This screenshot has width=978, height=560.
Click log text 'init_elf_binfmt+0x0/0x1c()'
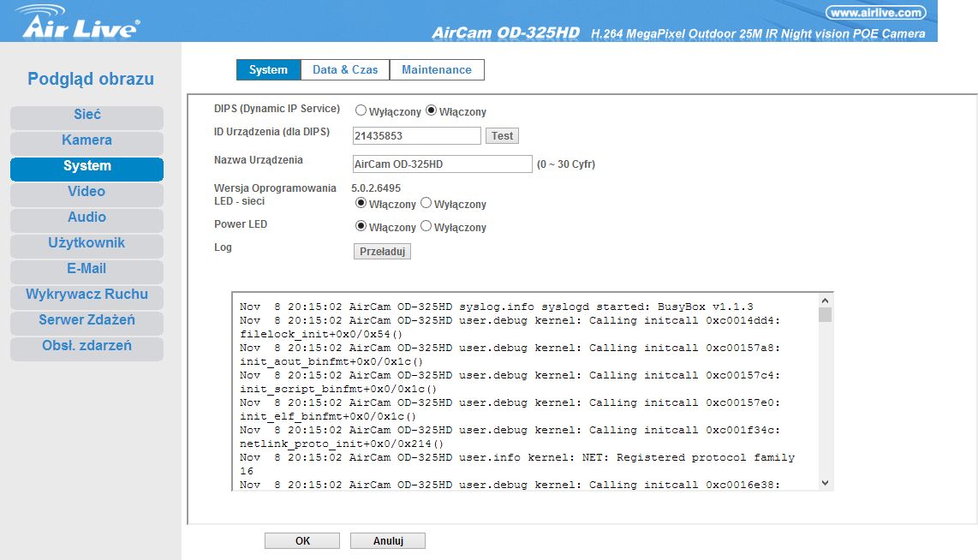328,416
